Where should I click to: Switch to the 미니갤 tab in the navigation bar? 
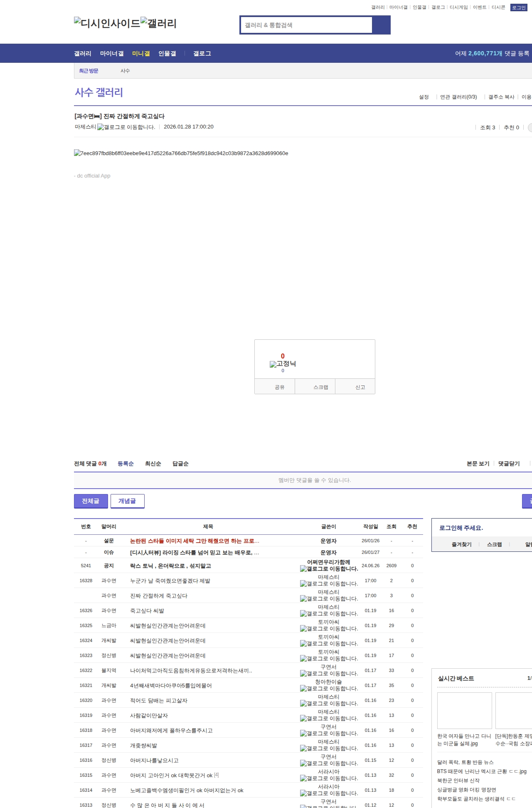pyautogui.click(x=141, y=54)
